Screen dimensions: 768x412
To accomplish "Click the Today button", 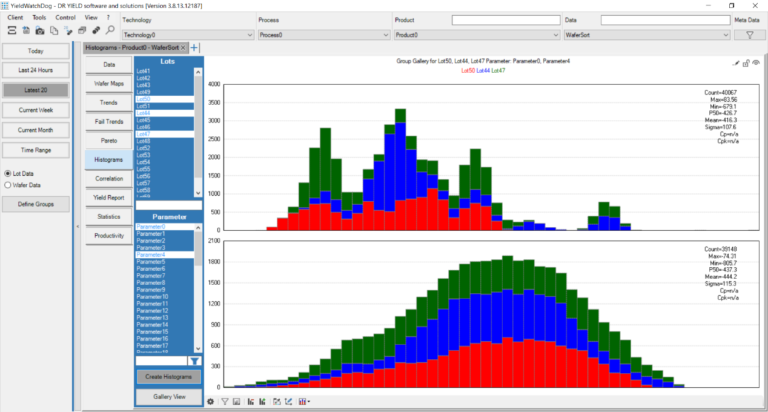I will click(x=36, y=51).
